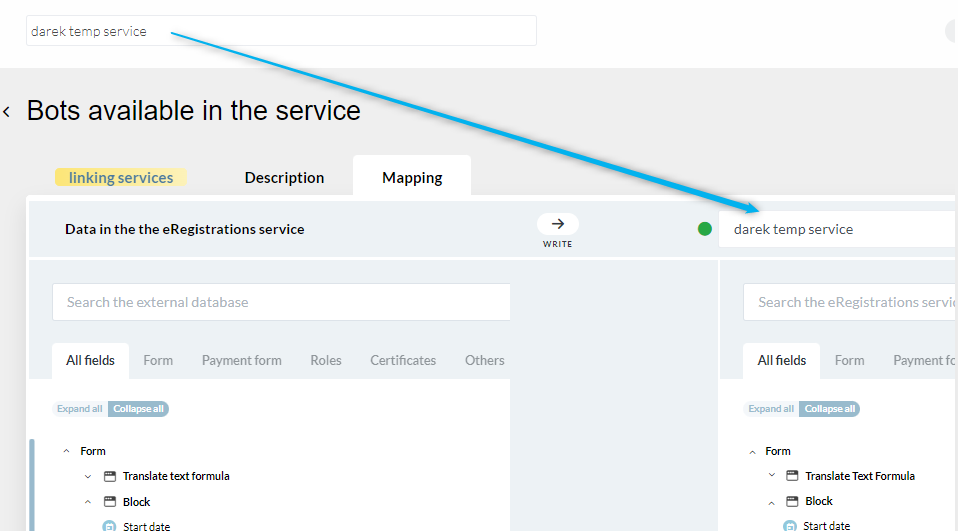Expand Translate Text Formula in right panel
This screenshot has height=531, width=958.
tap(772, 475)
